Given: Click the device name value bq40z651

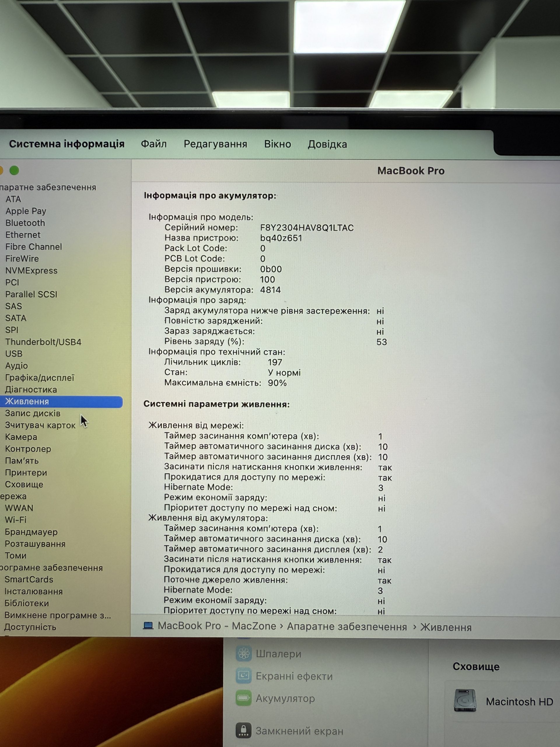Looking at the screenshot, I should 281,238.
